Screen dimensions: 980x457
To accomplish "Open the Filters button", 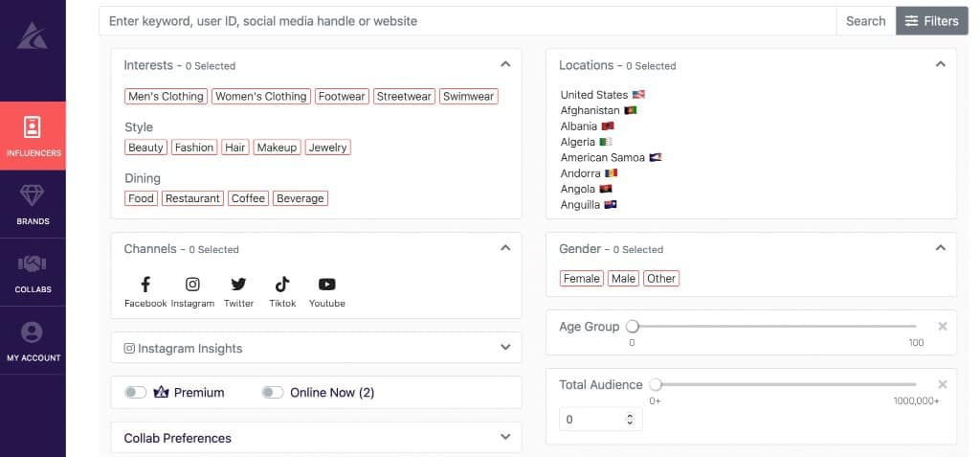I will pos(932,21).
